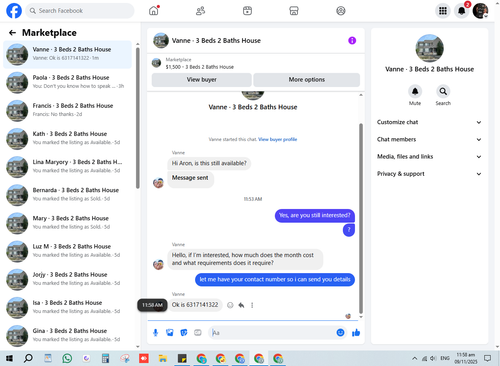Open the Gina conversation
500x366 pixels.
pyautogui.click(x=67, y=336)
